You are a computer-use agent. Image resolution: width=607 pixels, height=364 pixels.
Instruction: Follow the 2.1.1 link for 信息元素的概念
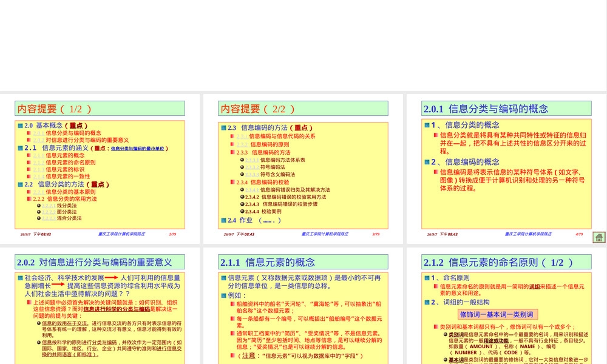point(39,155)
